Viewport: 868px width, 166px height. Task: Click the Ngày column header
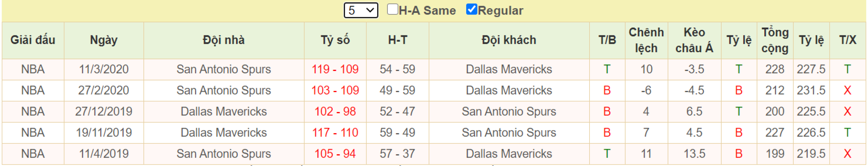click(x=104, y=40)
